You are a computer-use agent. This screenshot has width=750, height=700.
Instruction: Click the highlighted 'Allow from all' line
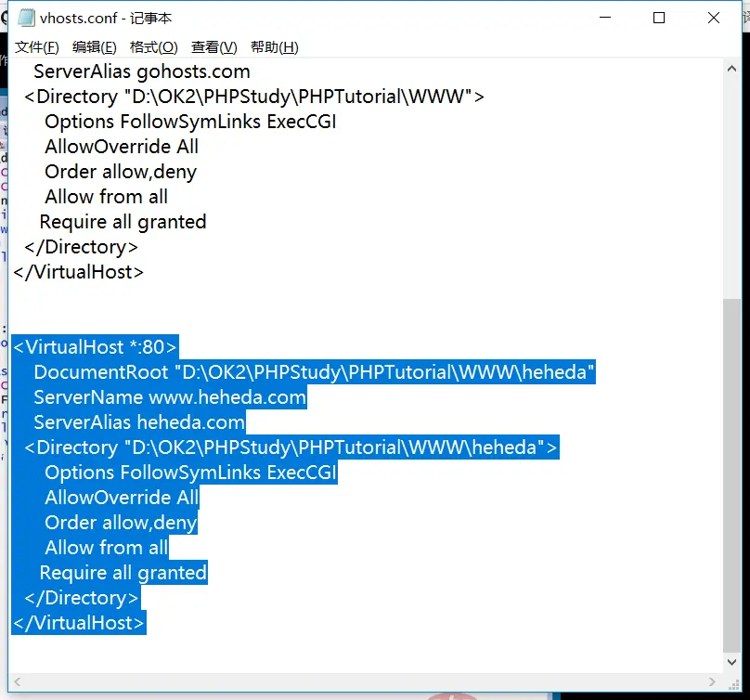(x=106, y=548)
